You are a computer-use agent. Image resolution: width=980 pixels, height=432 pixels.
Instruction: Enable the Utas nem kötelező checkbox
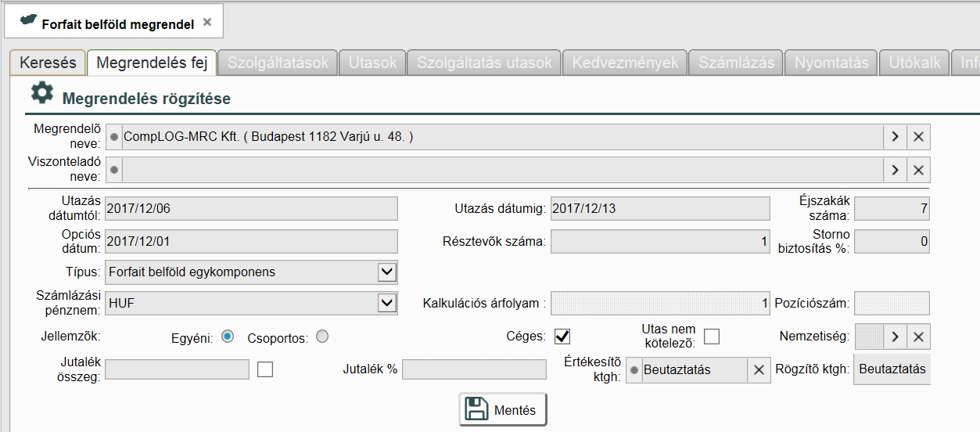711,337
